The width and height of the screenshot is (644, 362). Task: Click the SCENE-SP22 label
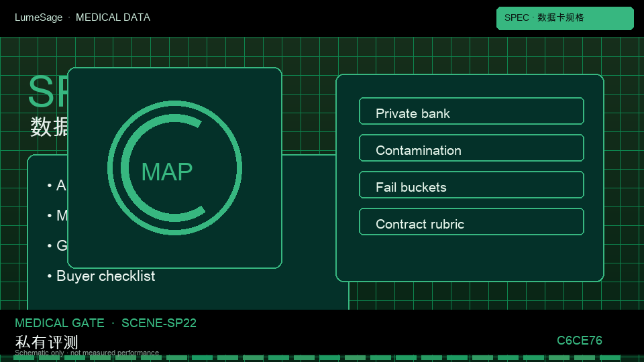click(159, 323)
